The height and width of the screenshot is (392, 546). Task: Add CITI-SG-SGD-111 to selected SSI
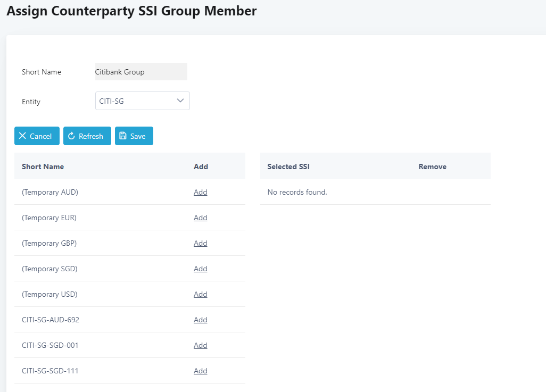point(200,371)
